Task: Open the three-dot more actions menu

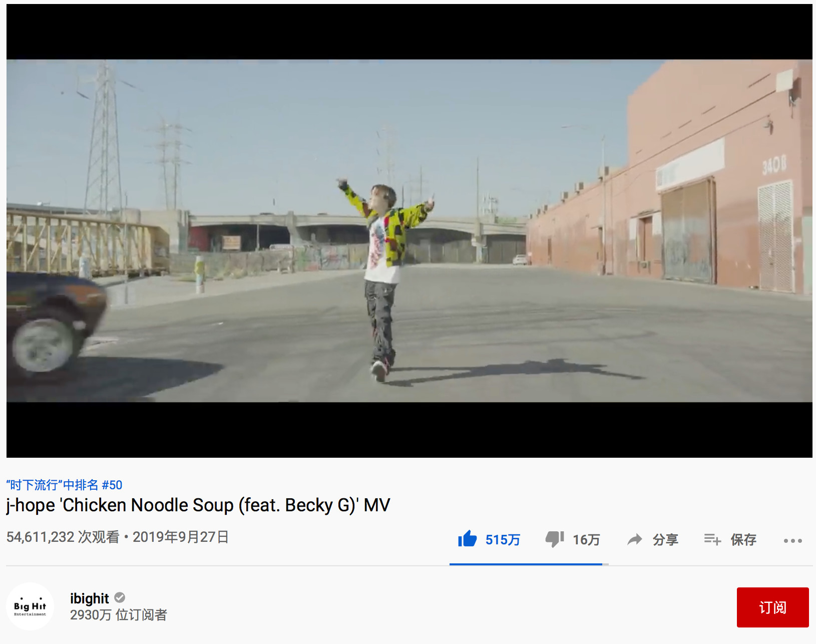Action: click(793, 540)
